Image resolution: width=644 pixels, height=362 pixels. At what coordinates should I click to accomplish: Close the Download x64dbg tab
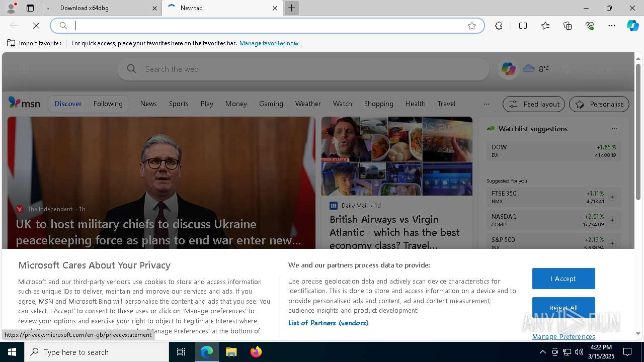(x=154, y=8)
